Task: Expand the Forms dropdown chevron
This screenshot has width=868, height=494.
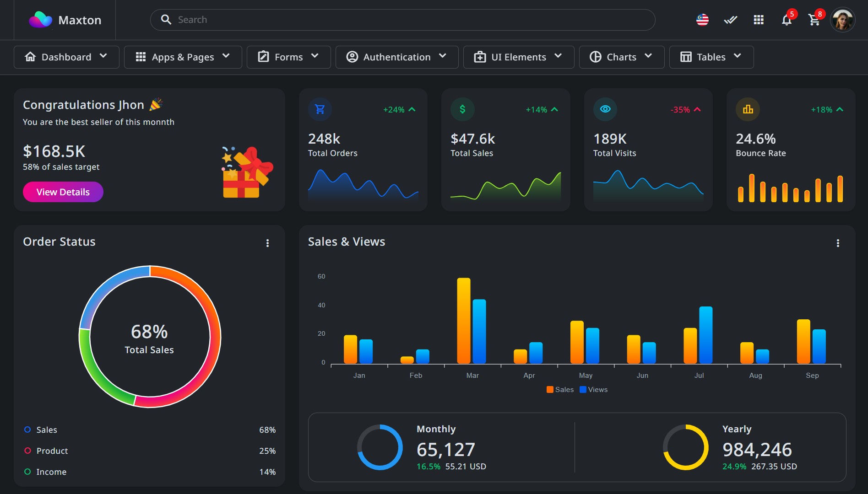Action: (x=315, y=56)
